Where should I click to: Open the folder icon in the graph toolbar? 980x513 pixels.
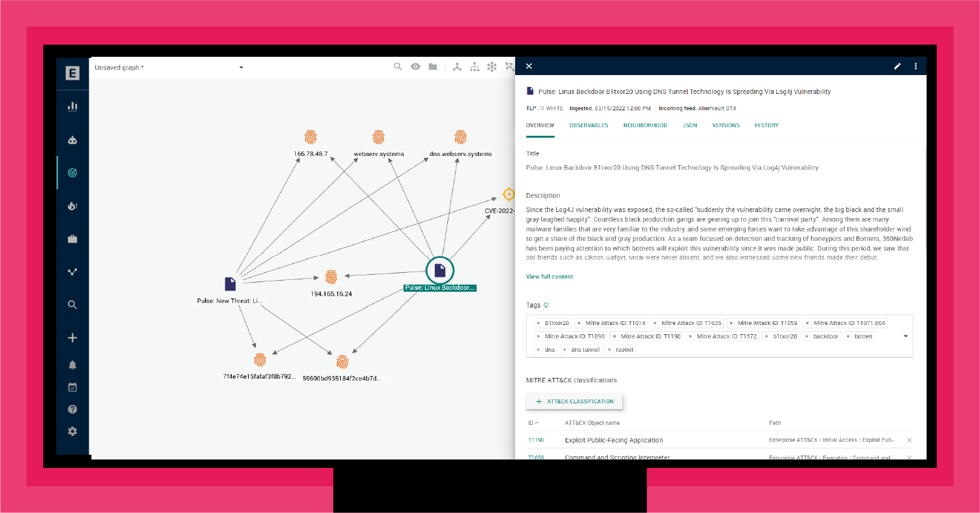coord(432,66)
